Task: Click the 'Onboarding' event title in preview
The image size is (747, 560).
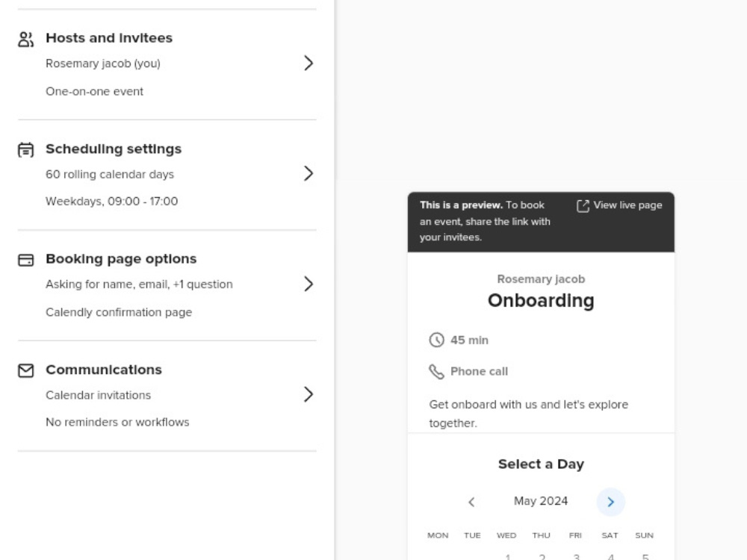Action: tap(541, 300)
